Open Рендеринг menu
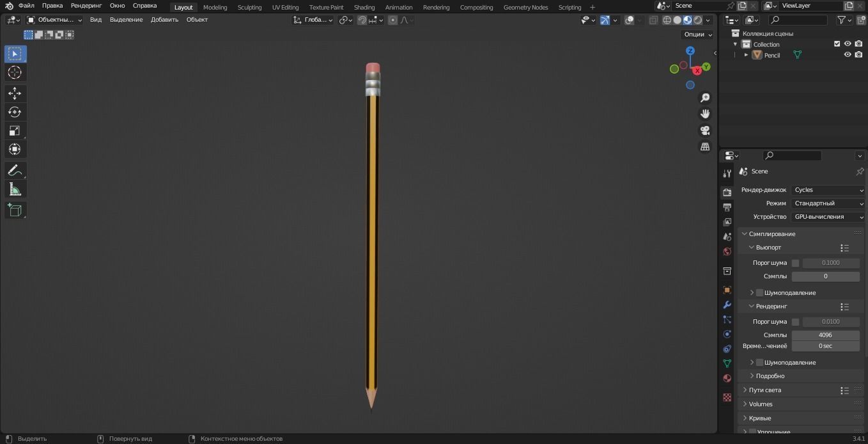868x444 pixels. [86, 6]
